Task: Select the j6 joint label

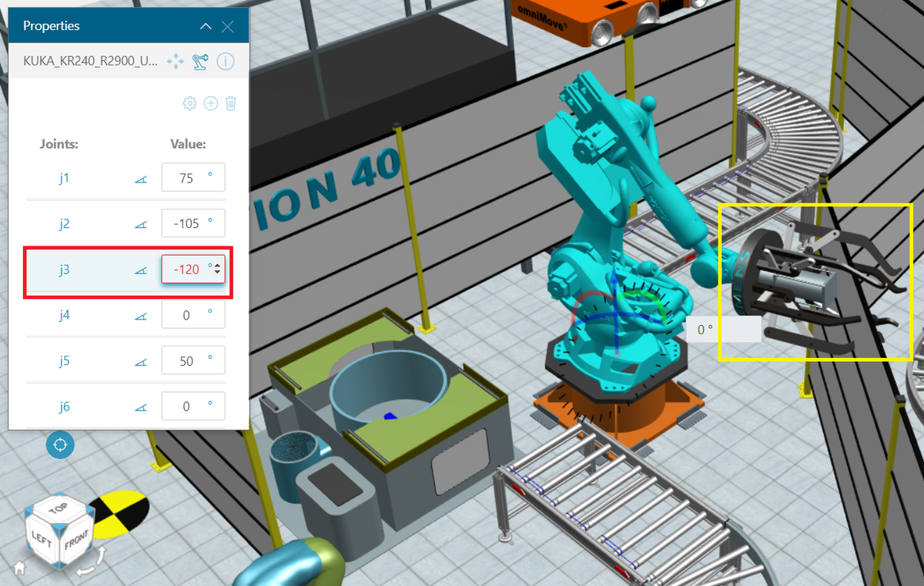Action: click(65, 406)
